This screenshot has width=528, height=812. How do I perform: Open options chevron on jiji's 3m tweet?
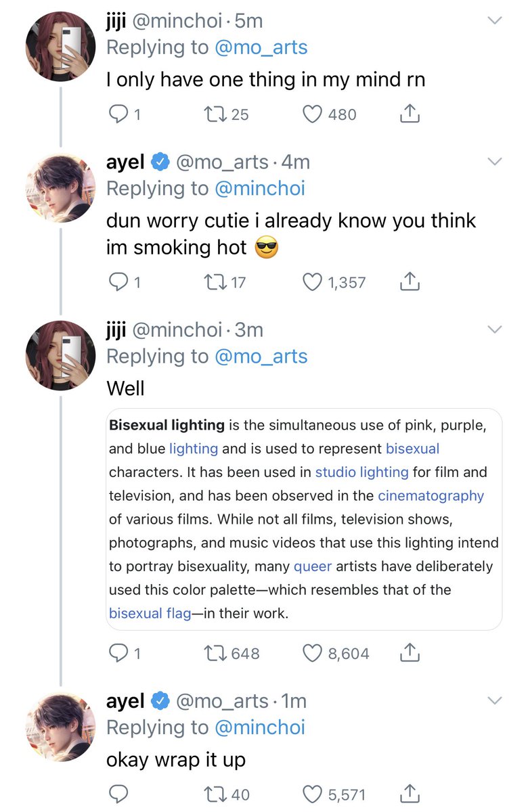496,330
